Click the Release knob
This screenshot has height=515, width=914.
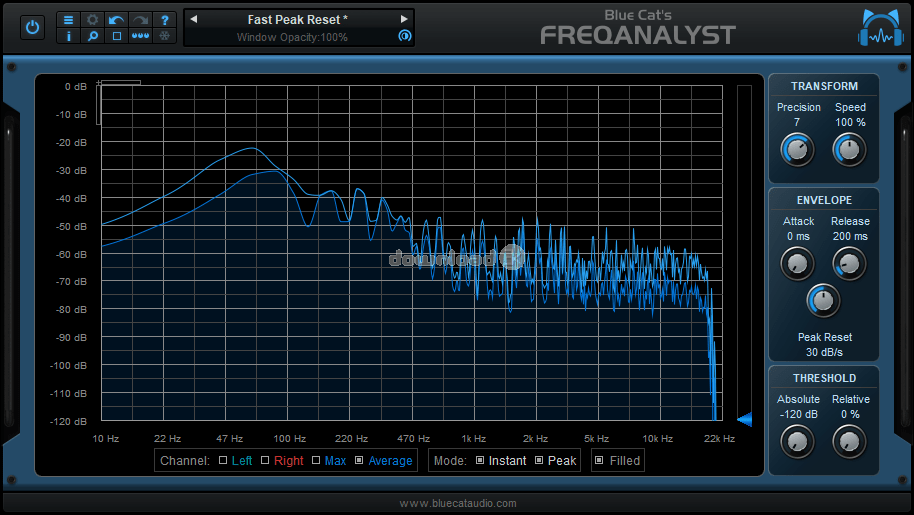849,264
